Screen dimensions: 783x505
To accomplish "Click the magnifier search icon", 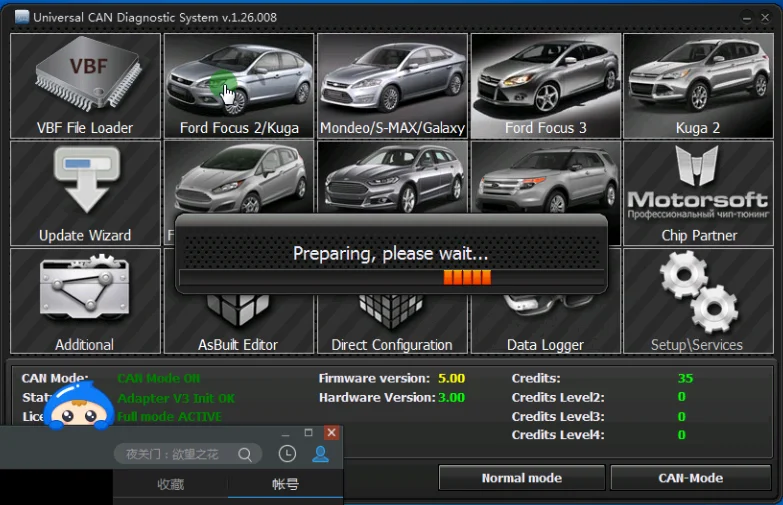I will tap(245, 454).
